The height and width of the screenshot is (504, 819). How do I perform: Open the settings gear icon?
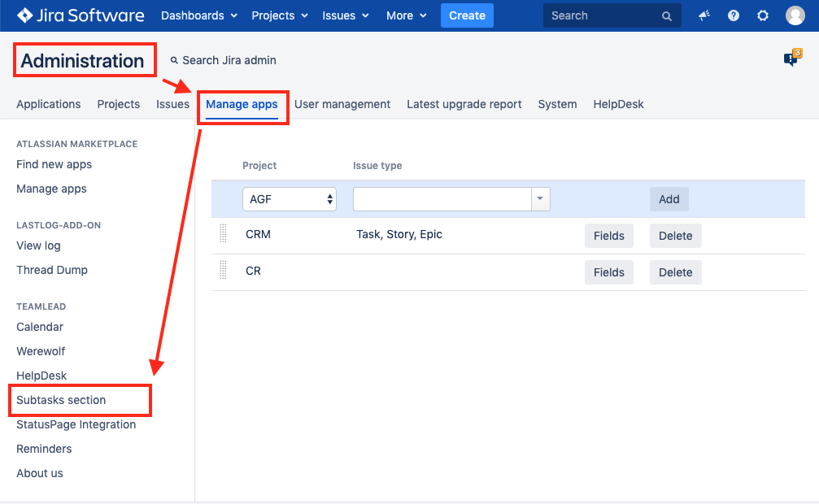(763, 15)
